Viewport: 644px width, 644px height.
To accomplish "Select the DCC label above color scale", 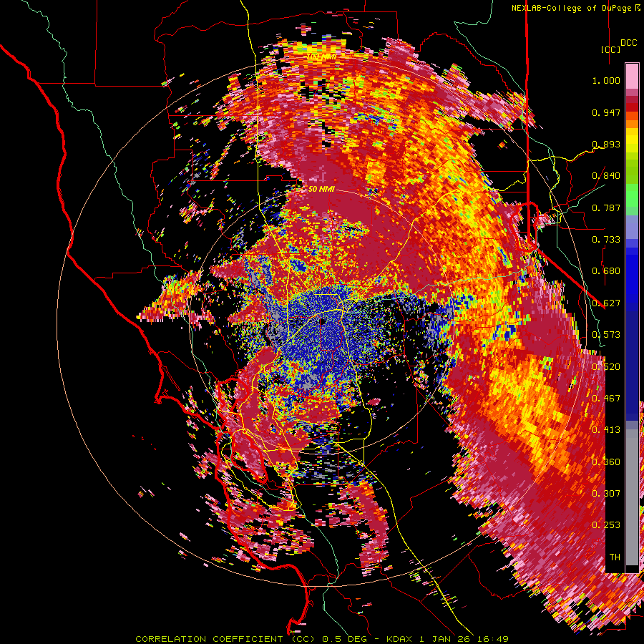I will [x=628, y=43].
